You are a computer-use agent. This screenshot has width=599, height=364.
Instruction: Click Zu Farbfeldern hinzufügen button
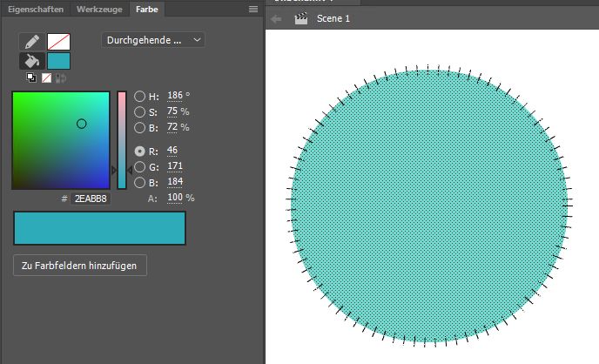pyautogui.click(x=80, y=266)
